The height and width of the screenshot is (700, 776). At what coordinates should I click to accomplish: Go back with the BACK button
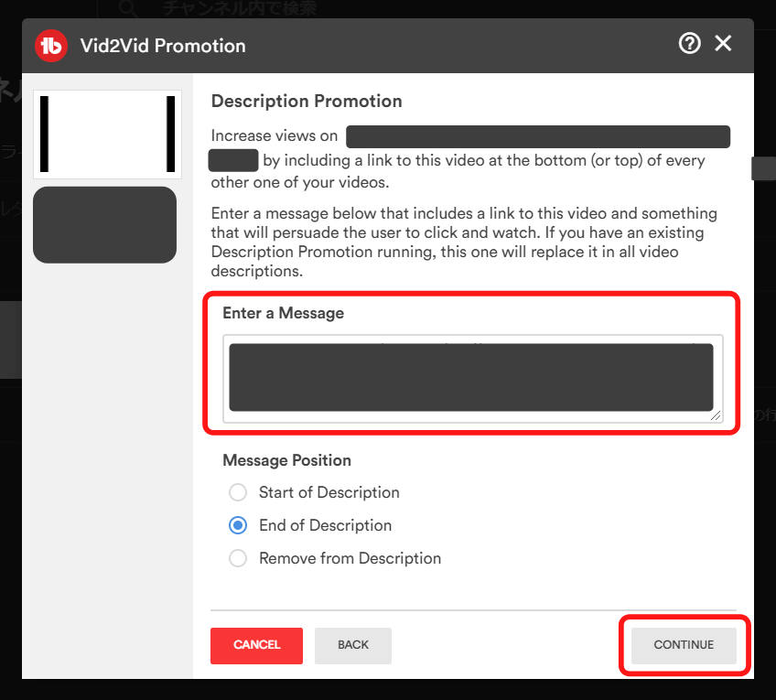point(353,645)
